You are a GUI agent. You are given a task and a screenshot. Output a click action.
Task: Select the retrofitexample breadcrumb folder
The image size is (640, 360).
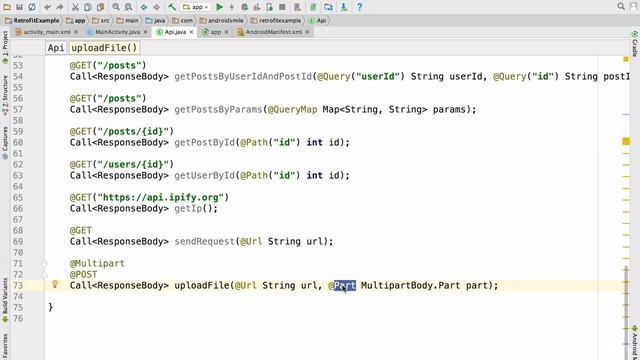point(276,20)
